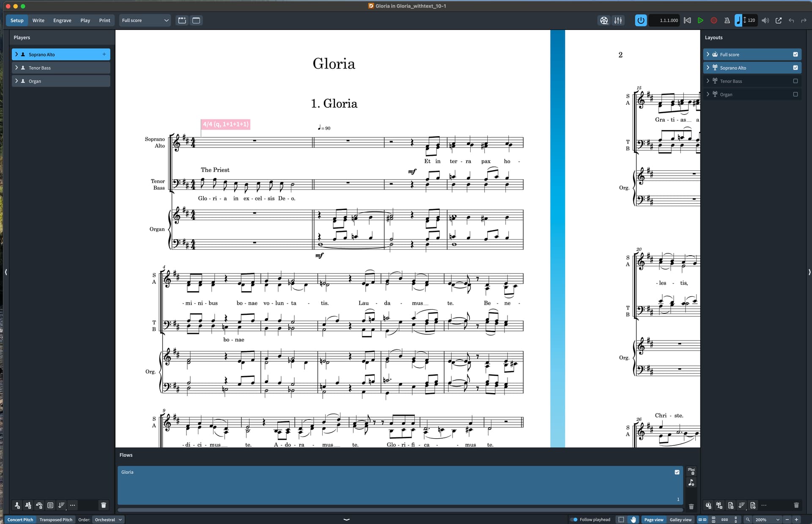Choose the marquee selection tool
The width and height of the screenshot is (812, 524).
click(x=621, y=519)
